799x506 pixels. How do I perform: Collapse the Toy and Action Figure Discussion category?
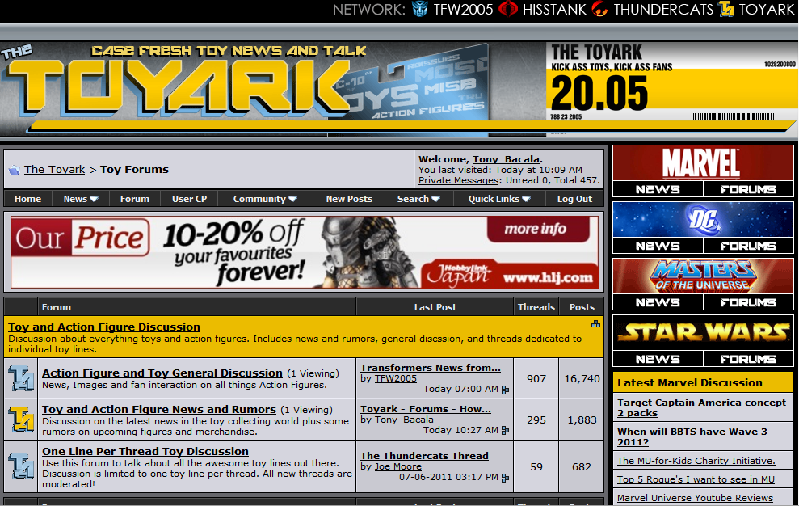pyautogui.click(x=595, y=324)
